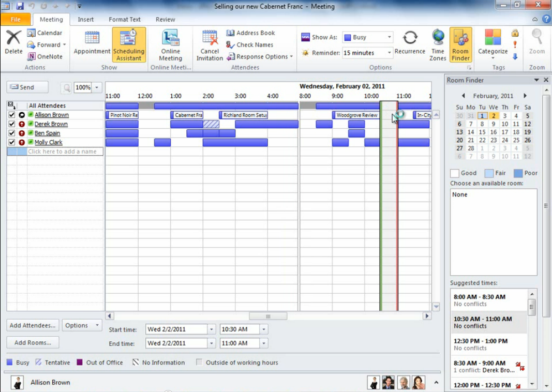Click the Send button
The width and height of the screenshot is (552, 392).
coord(27,87)
